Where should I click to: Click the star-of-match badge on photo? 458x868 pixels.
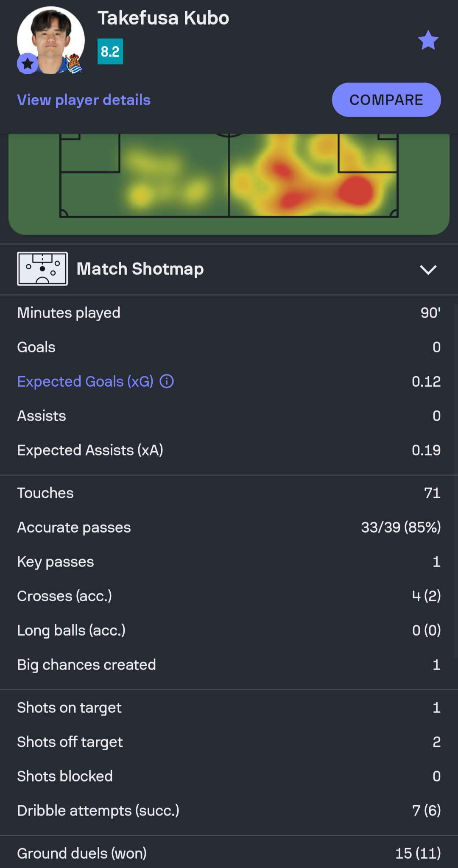[28, 64]
